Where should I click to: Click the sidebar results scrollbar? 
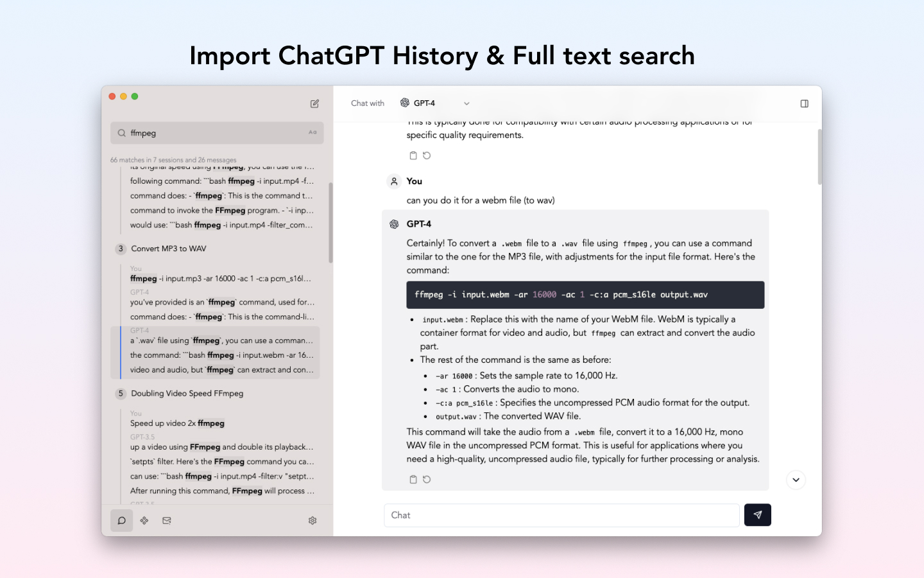point(330,223)
